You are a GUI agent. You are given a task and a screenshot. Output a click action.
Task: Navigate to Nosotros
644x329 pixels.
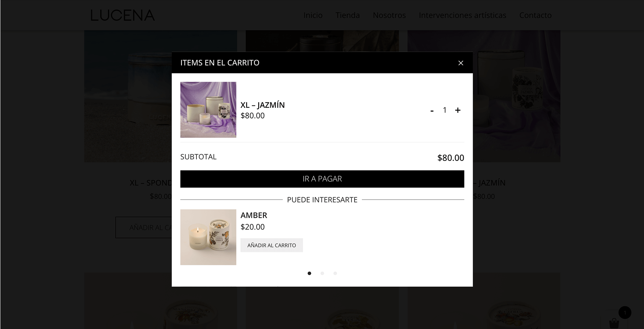coord(389,15)
